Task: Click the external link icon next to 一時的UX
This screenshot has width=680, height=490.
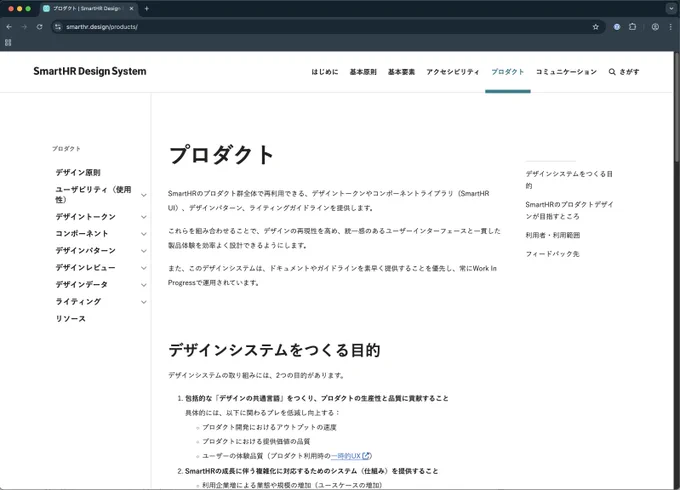Action: click(366, 456)
